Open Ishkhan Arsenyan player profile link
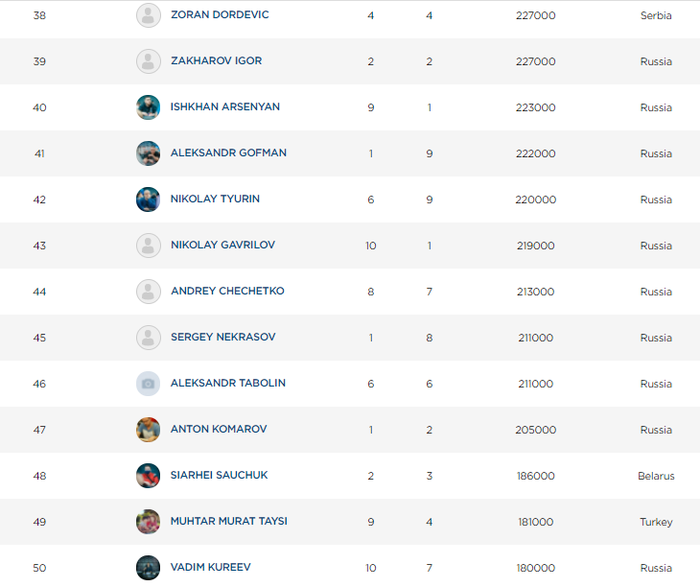The width and height of the screenshot is (700, 587). pos(225,107)
